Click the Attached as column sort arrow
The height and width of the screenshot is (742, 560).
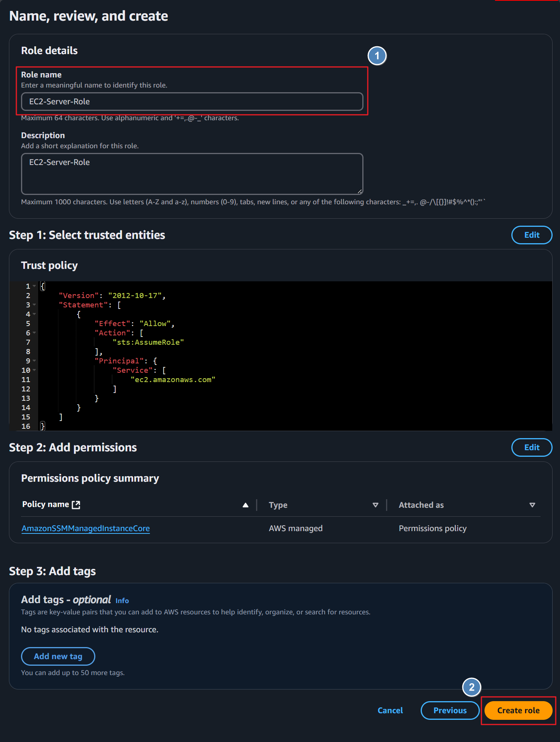point(532,505)
